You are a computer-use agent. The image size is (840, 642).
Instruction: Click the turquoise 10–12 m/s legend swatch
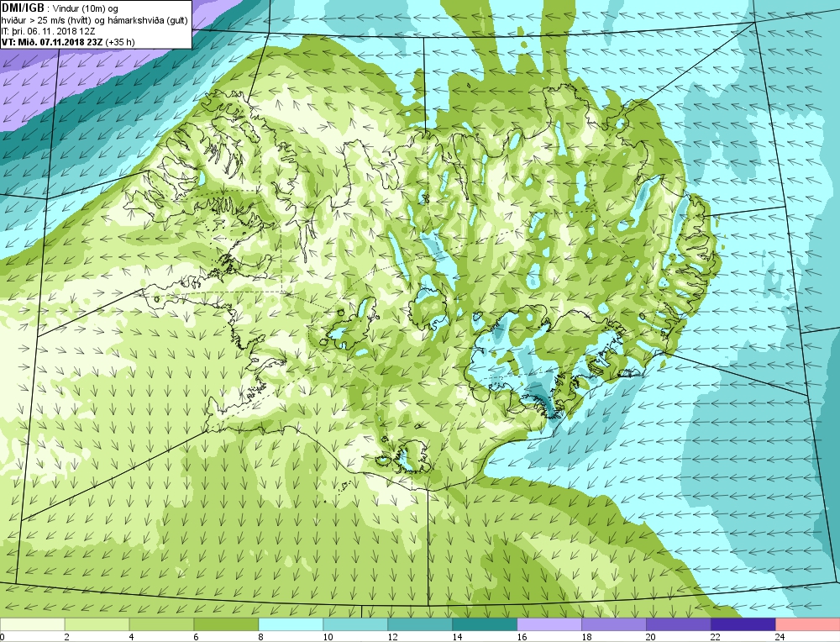tap(355, 625)
